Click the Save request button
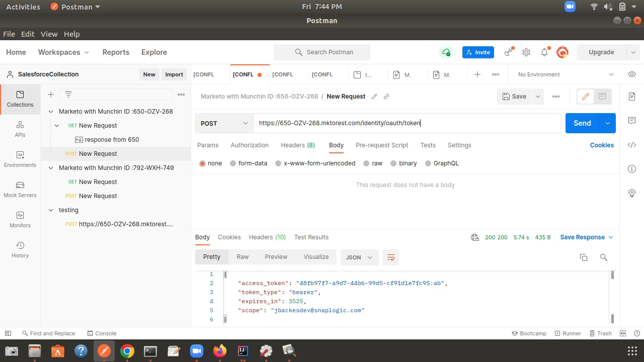Viewport: 644px width, 362px height. 515,97
